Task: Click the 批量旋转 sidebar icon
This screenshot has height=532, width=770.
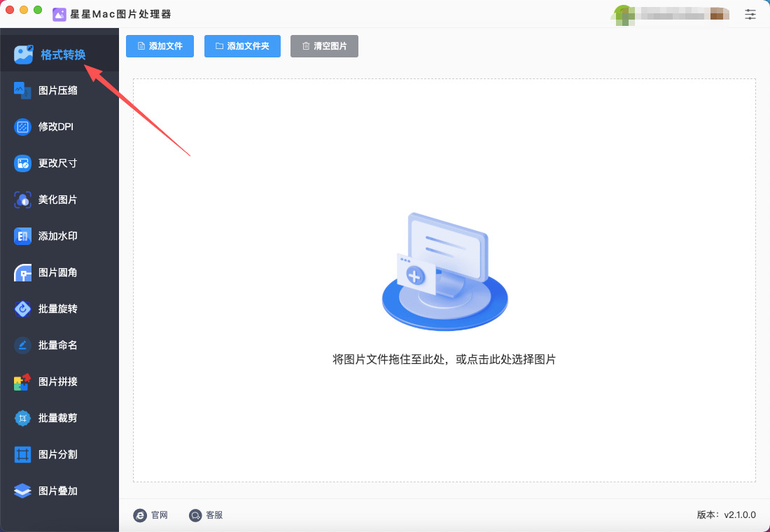Action: [x=22, y=309]
